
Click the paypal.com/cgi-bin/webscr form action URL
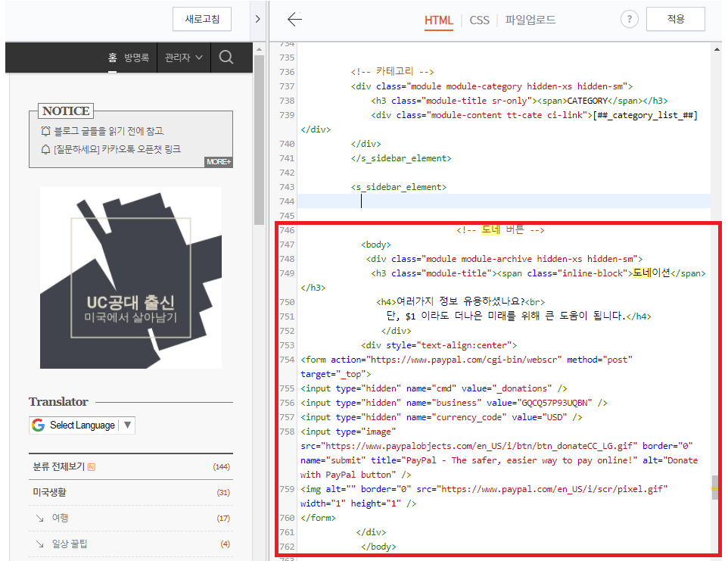pos(466,360)
